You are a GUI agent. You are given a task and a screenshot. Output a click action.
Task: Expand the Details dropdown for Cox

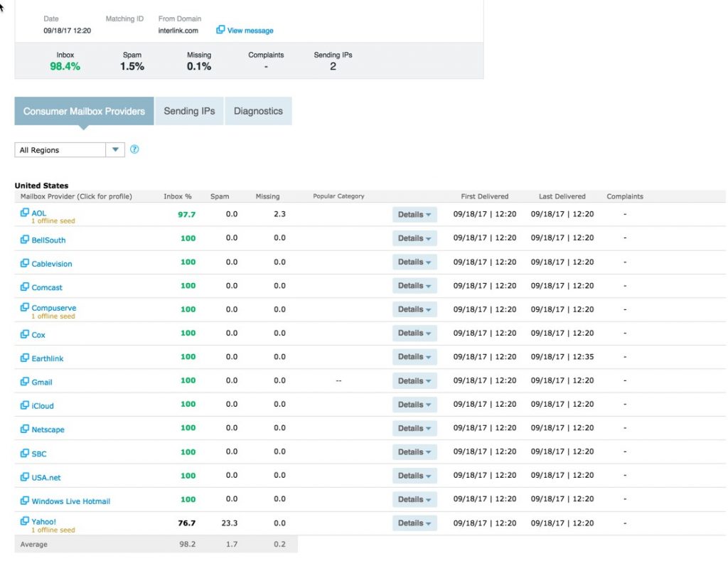(414, 333)
